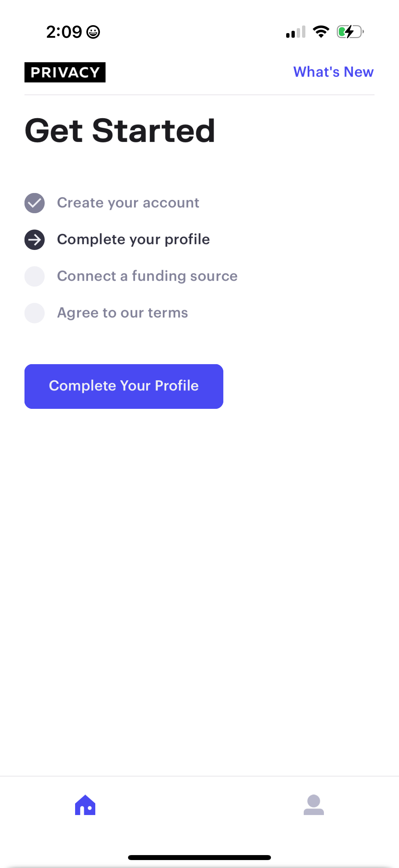Select the Complete your profile checklist text
This screenshot has width=399, height=868.
[133, 239]
